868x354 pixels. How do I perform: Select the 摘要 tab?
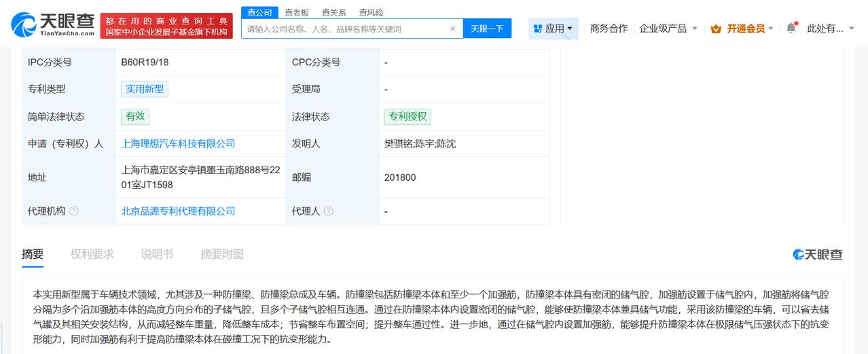[x=33, y=254]
